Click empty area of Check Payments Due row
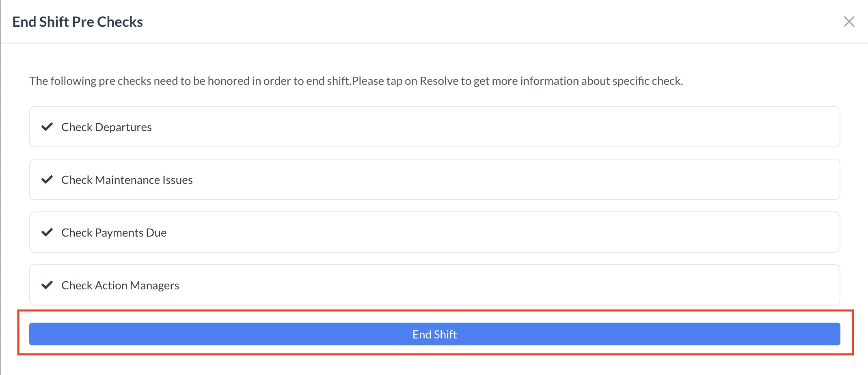Screen dimensions: 868x375 coord(487,232)
